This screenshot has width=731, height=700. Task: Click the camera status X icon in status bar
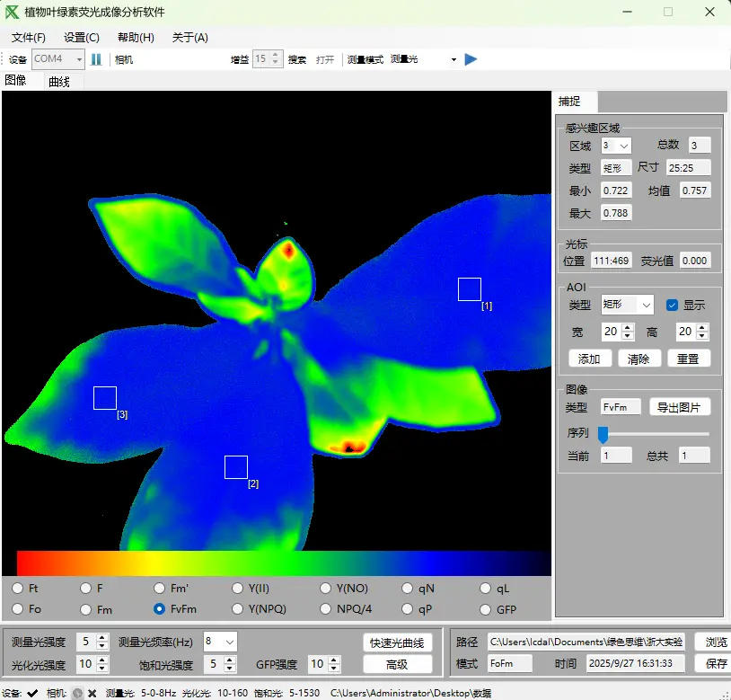coord(92,693)
